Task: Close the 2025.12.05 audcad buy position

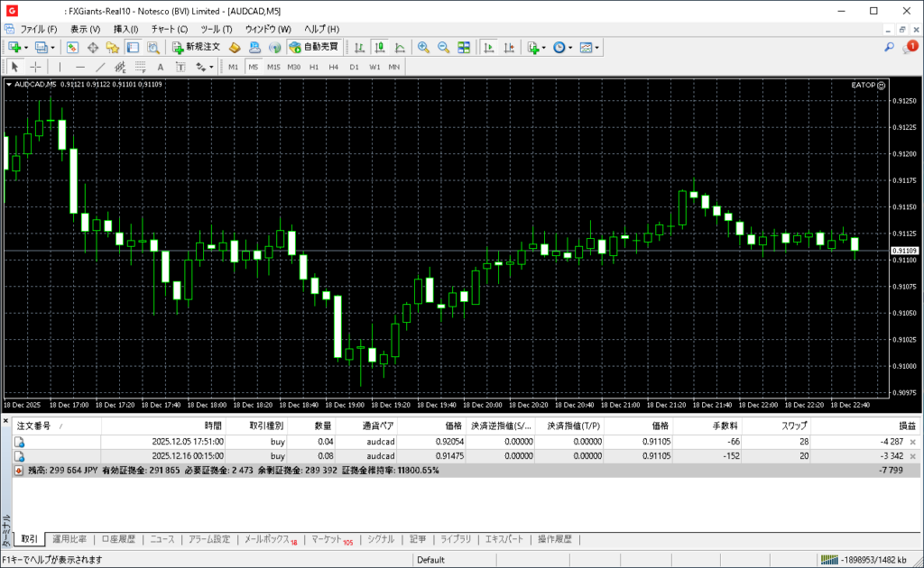Action: point(912,442)
